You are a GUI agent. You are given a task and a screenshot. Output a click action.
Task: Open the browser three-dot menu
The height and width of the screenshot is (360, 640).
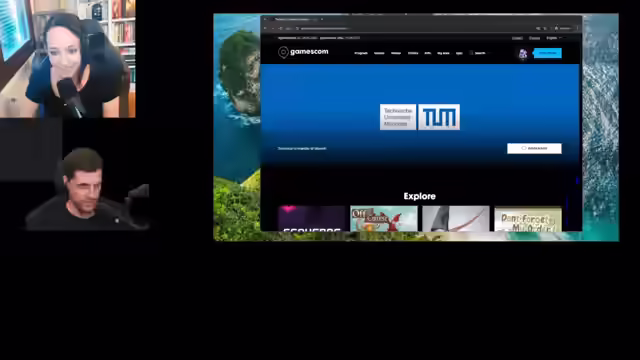pos(577,29)
